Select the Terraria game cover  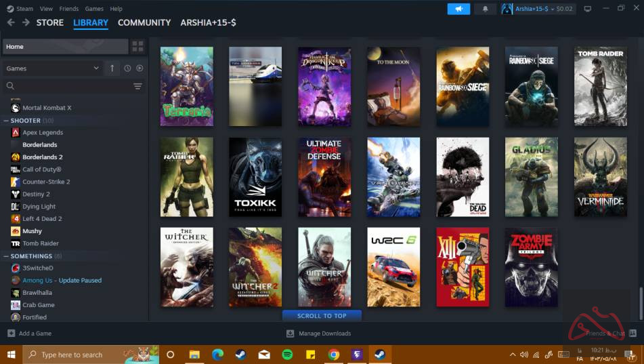click(186, 86)
